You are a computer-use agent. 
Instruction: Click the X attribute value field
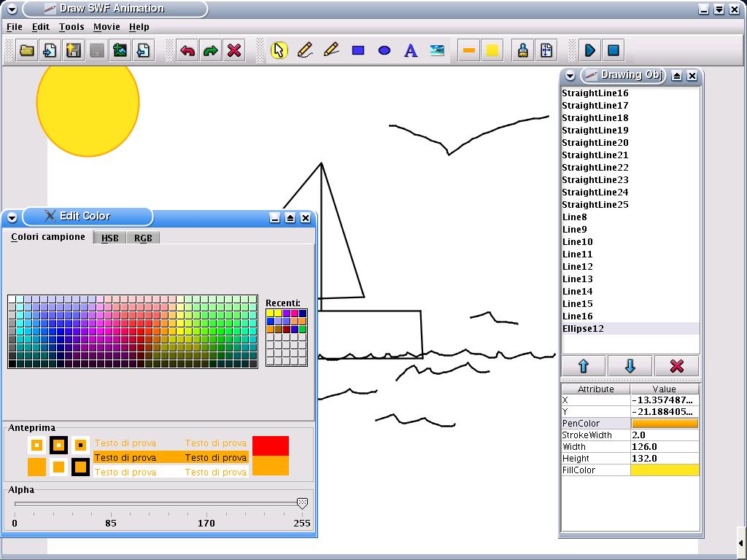(x=665, y=400)
